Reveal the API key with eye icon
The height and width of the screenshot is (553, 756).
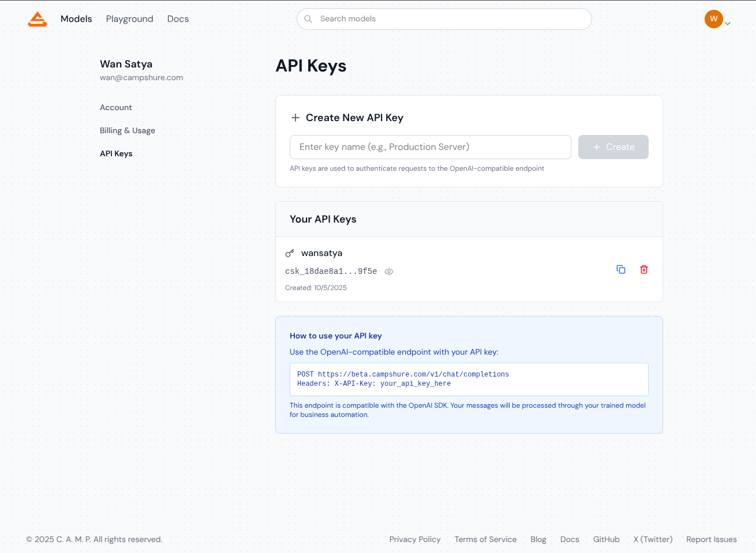[389, 272]
